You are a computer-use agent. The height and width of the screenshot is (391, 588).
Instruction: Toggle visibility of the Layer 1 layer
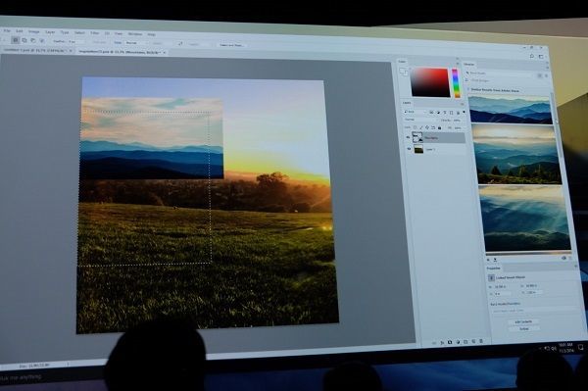pos(409,148)
